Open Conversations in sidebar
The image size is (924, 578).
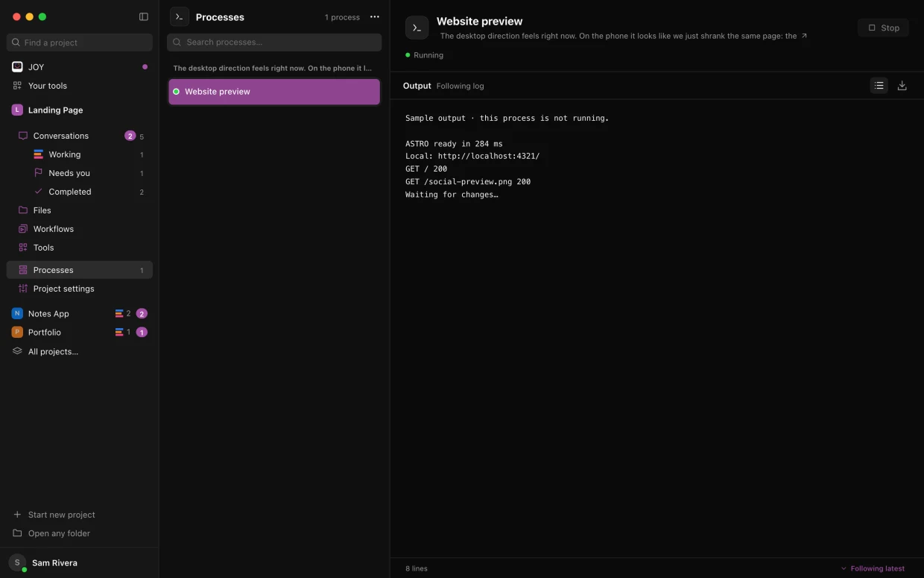[x=80, y=136]
